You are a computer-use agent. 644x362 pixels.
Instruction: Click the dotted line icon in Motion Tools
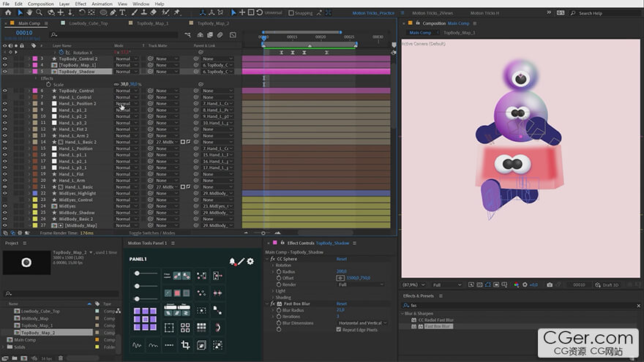(169, 345)
